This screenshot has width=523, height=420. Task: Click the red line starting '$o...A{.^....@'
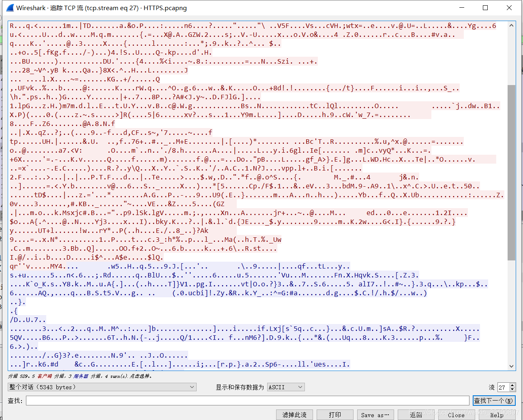coord(232,222)
